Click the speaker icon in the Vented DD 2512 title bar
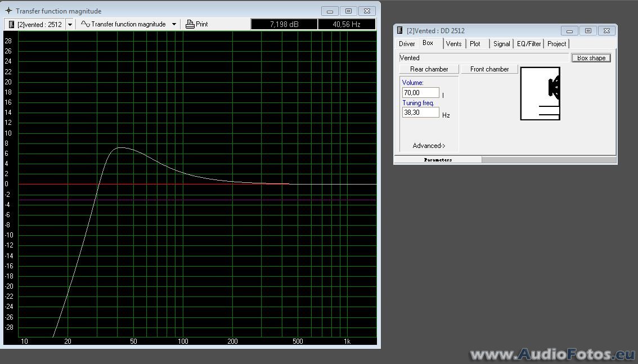638x364 pixels. pyautogui.click(x=399, y=30)
